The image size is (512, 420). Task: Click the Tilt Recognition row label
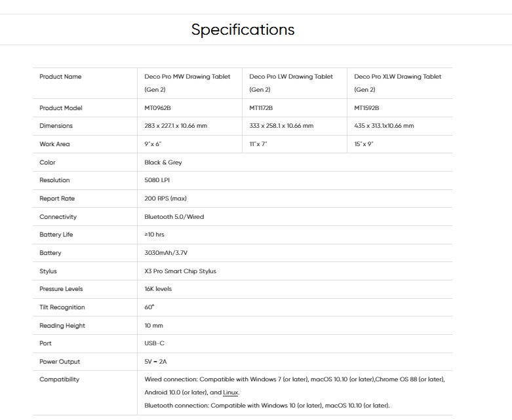(62, 307)
